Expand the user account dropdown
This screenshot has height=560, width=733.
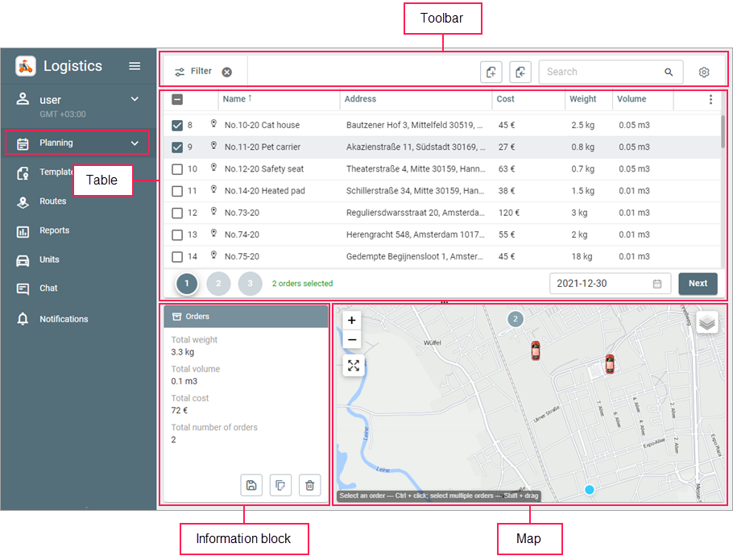tap(135, 99)
